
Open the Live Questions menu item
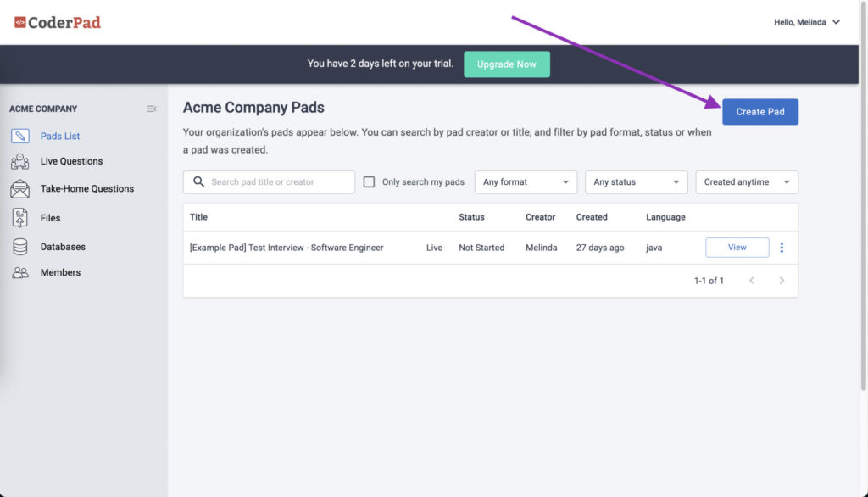pyautogui.click(x=71, y=161)
